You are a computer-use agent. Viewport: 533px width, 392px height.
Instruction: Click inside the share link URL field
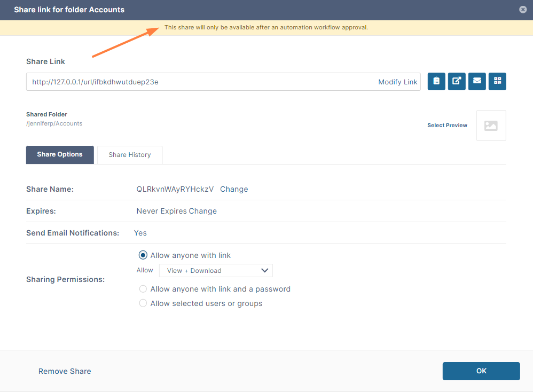[x=198, y=82]
